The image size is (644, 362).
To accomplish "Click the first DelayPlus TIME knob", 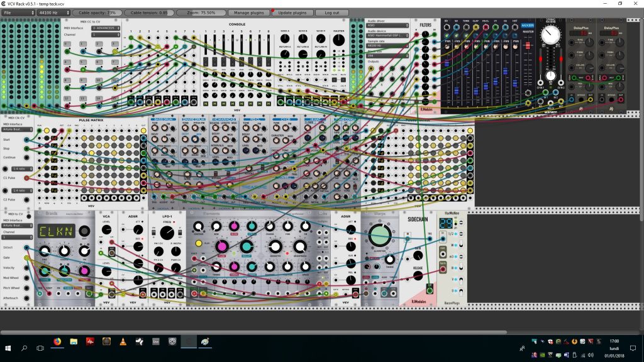I will [589, 42].
